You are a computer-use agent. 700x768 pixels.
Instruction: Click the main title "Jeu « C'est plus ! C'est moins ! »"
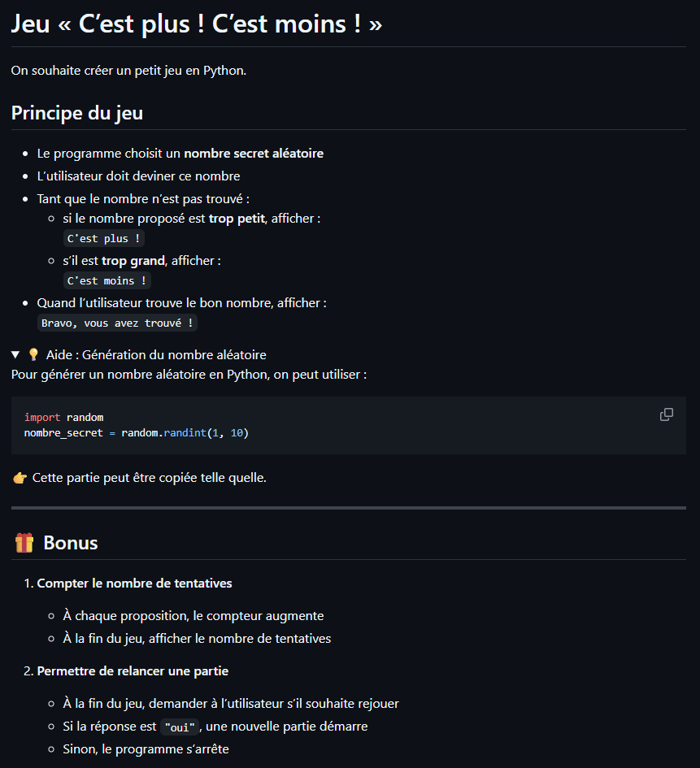[196, 24]
